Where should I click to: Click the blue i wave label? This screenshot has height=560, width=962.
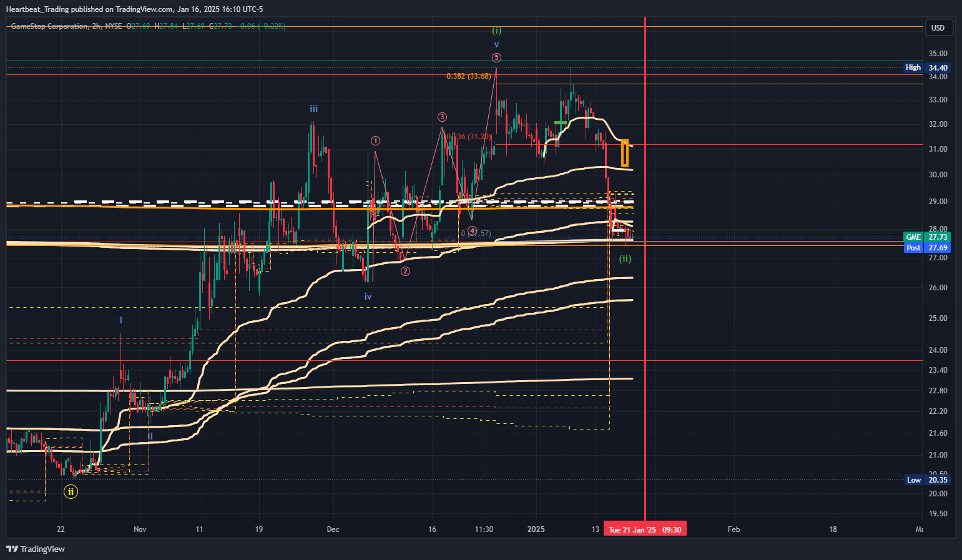pyautogui.click(x=121, y=320)
